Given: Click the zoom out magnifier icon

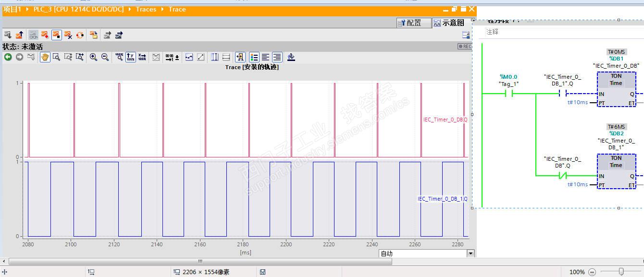Looking at the screenshot, I should [105, 57].
